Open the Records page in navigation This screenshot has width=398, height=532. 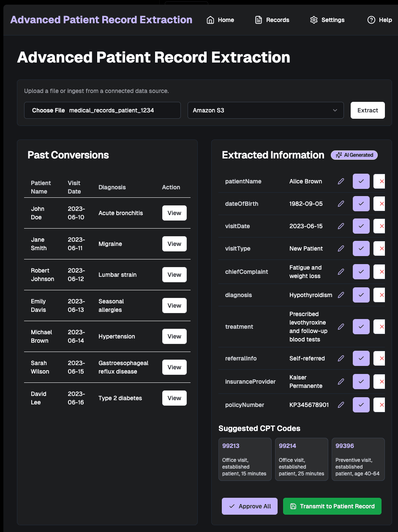[273, 20]
